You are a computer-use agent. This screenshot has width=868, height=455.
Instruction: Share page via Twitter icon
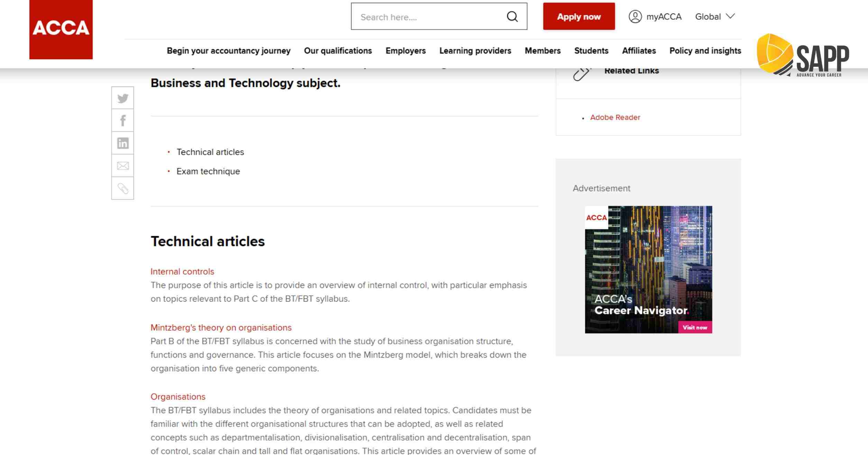pos(122,98)
